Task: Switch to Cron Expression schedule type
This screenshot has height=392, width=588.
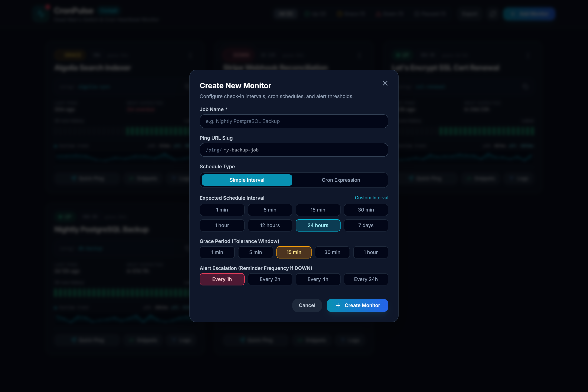Action: [341, 180]
